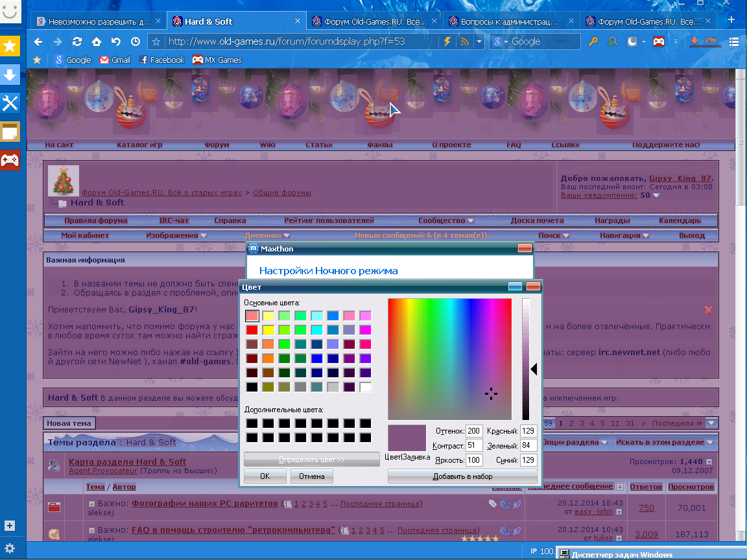Open the notes icon in the sidebar

coord(10,132)
